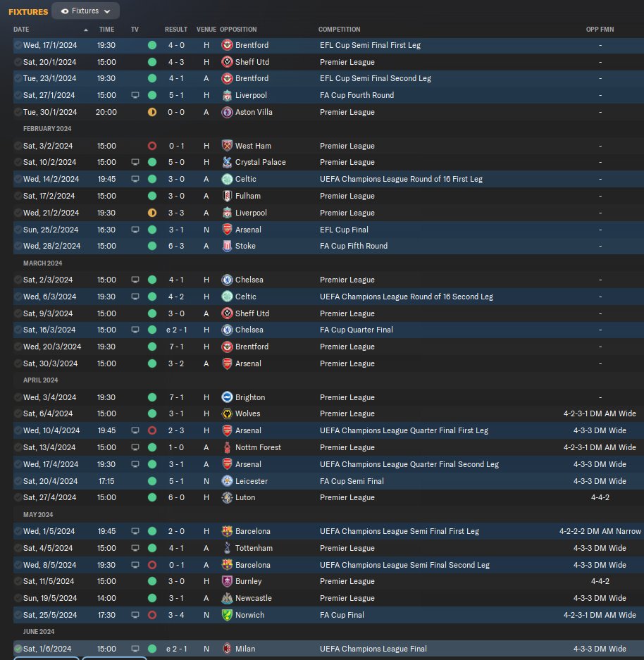Select result '3 - 4' against Norwich
Image resolution: width=644 pixels, height=660 pixels.
pos(176,614)
